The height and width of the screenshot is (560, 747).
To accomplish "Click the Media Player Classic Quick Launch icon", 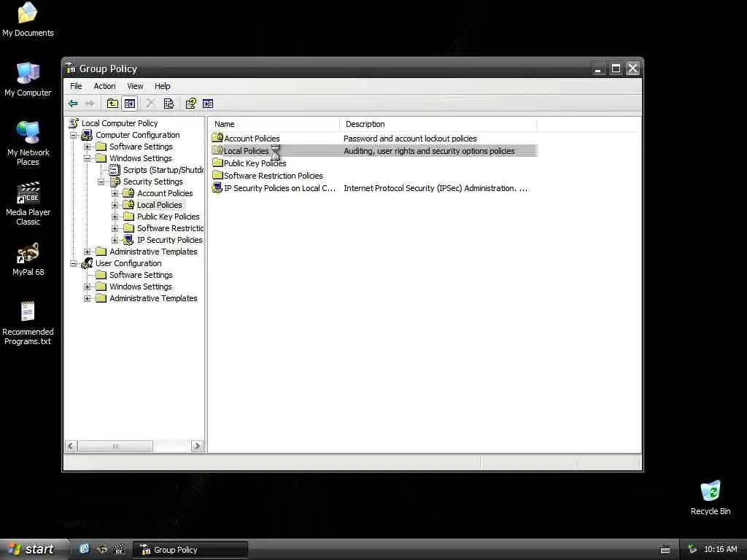I will [x=120, y=550].
